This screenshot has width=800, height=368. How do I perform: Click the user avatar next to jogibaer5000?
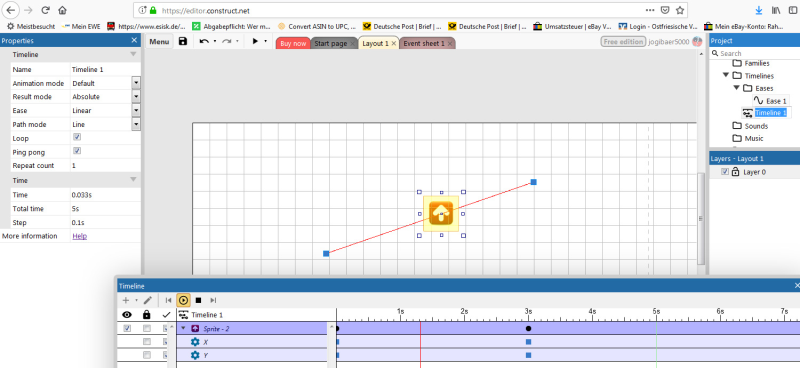click(x=697, y=42)
